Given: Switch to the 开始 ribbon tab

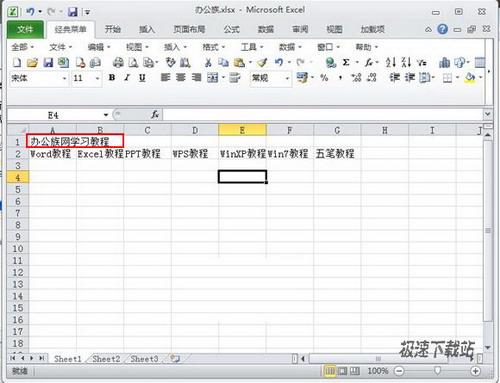Looking at the screenshot, I should [113, 29].
